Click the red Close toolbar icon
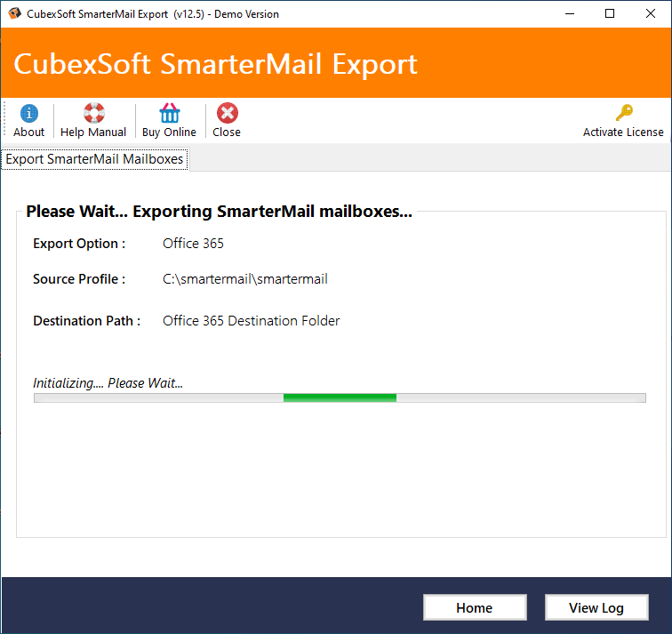This screenshot has height=634, width=672. coord(228,113)
